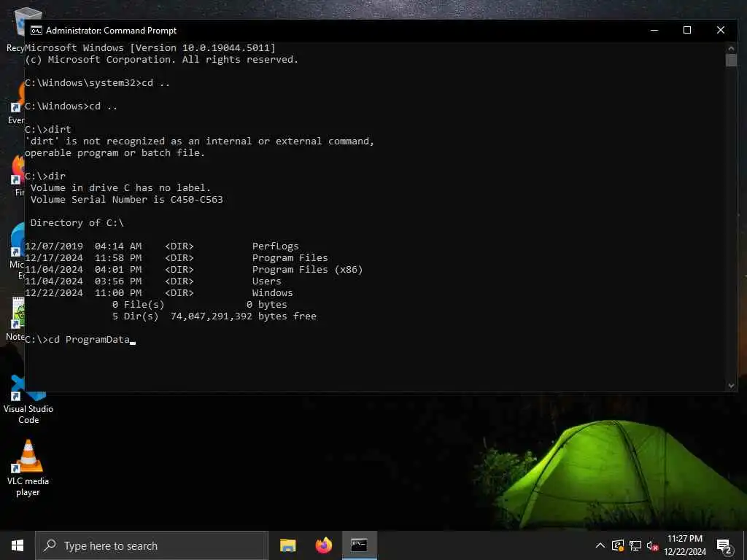This screenshot has width=747, height=560.
Task: Click the search magnifier icon in taskbar
Action: point(50,545)
